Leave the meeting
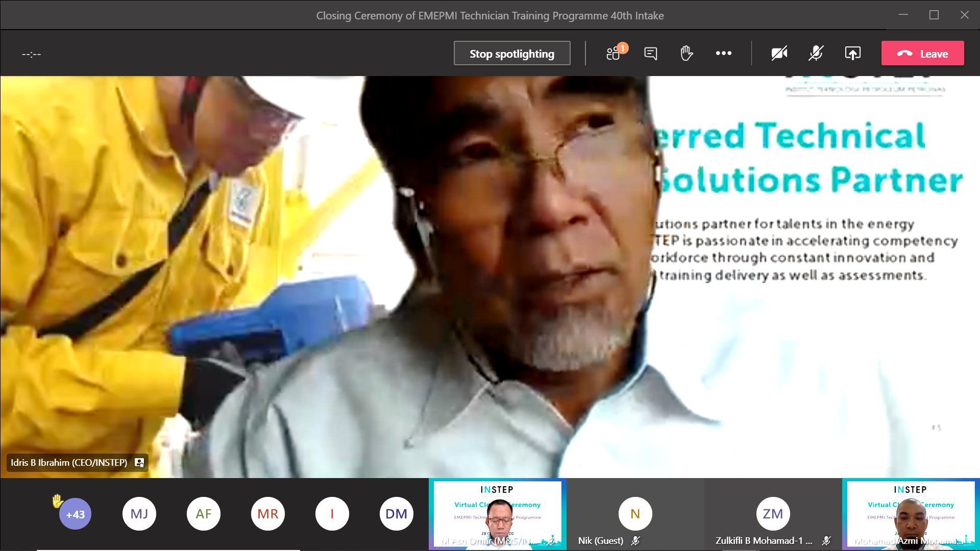980x551 pixels. coord(922,54)
